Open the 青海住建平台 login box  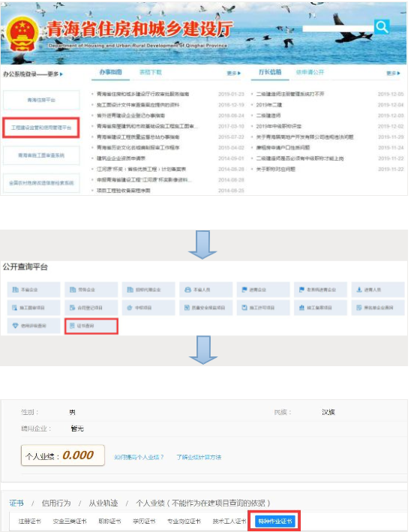(x=41, y=100)
